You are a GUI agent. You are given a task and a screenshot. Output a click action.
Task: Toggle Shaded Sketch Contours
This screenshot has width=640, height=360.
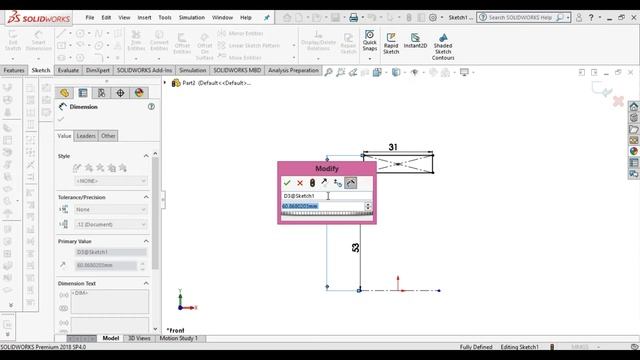pos(443,47)
